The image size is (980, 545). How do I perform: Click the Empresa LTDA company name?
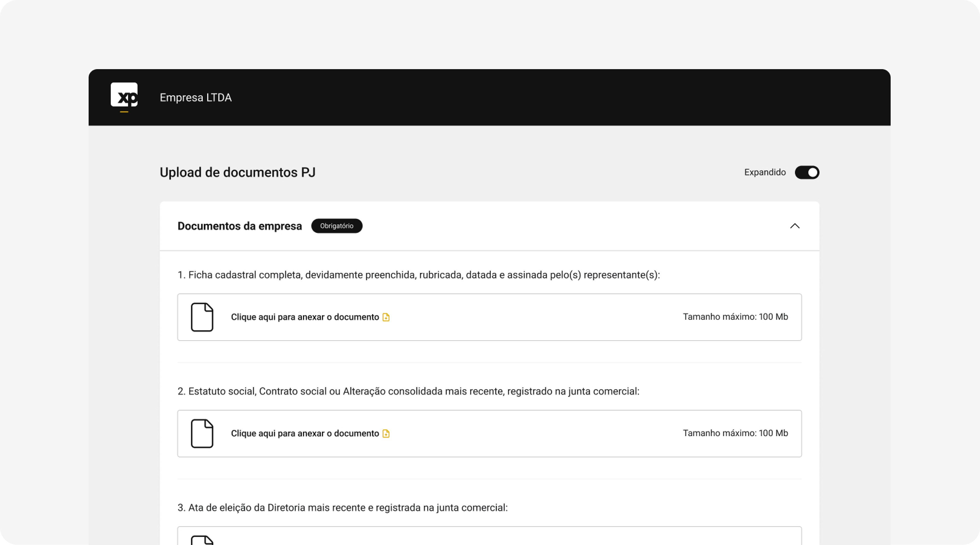tap(195, 98)
